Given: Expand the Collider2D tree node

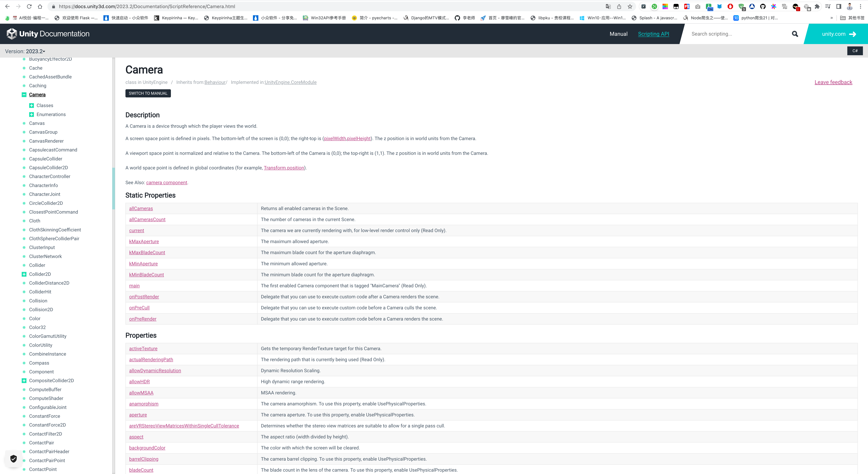Looking at the screenshot, I should click(x=24, y=274).
